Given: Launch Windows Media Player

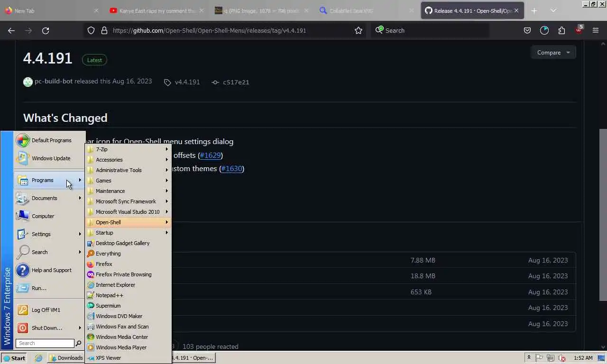Looking at the screenshot, I should tap(128, 347).
